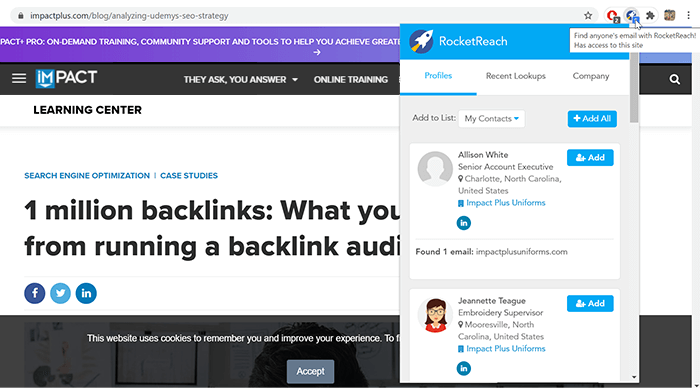The width and height of the screenshot is (700, 388).
Task: Click the IMPACT+ PRO purple banner text
Action: click(x=200, y=42)
